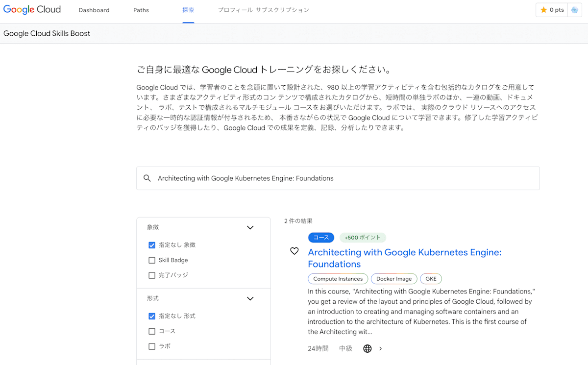Viewport: 588px width, 365px height.
Task: Click the Google Cloud logo
Action: tap(32, 10)
